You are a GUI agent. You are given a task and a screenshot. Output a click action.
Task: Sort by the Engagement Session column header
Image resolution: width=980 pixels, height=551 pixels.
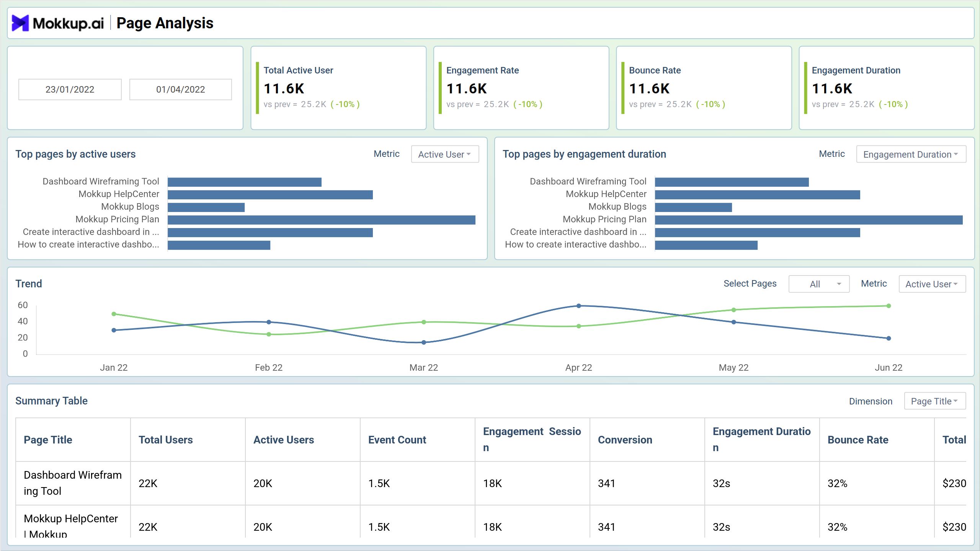point(532,440)
